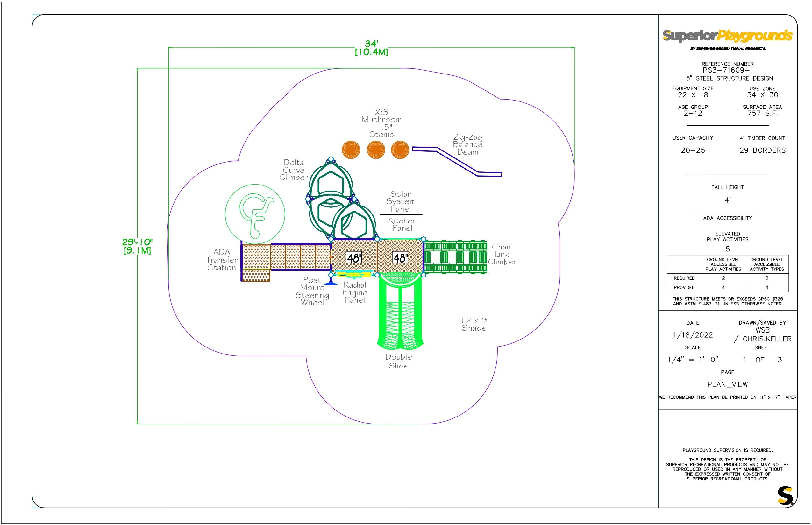Image resolution: width=812 pixels, height=525 pixels.
Task: Select the ADA Transfer Station platform
Action: point(256,262)
